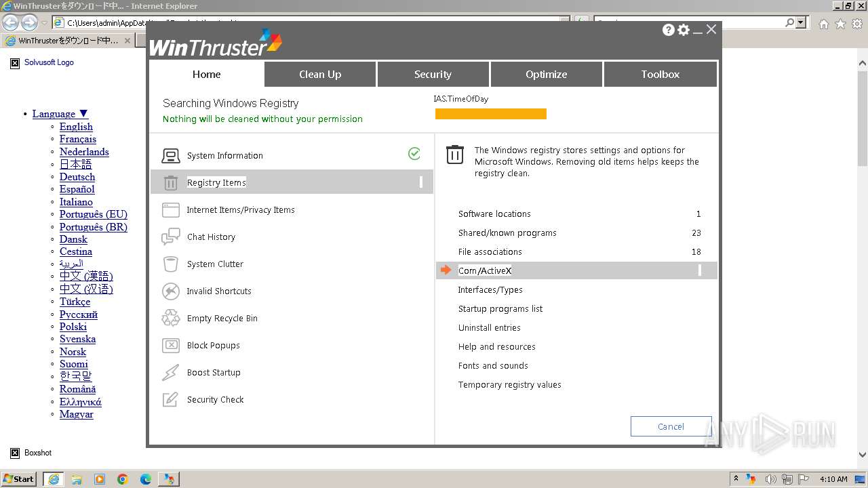Select Interfaces/Types row

576,290
